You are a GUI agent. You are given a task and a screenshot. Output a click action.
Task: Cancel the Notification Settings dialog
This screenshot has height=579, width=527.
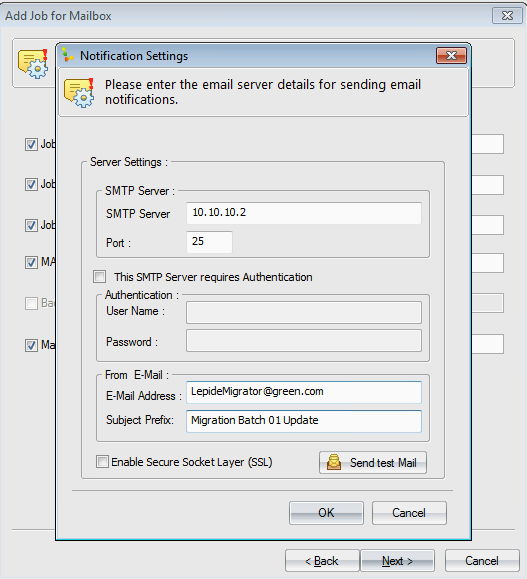click(x=409, y=513)
